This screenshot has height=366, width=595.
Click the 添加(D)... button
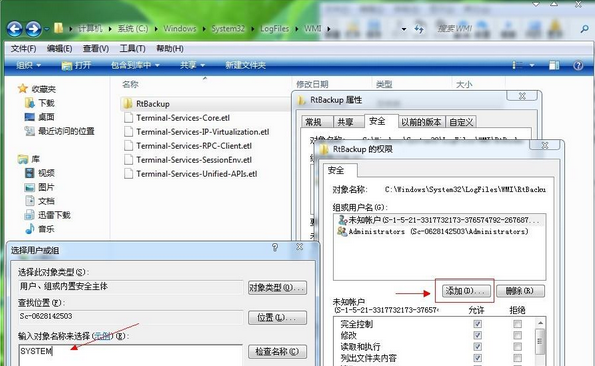point(465,291)
